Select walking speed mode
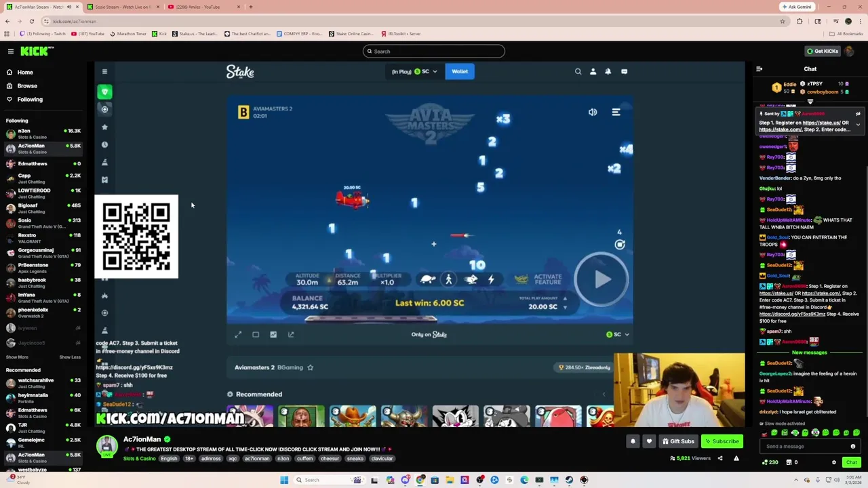The height and width of the screenshot is (488, 868). tap(448, 279)
